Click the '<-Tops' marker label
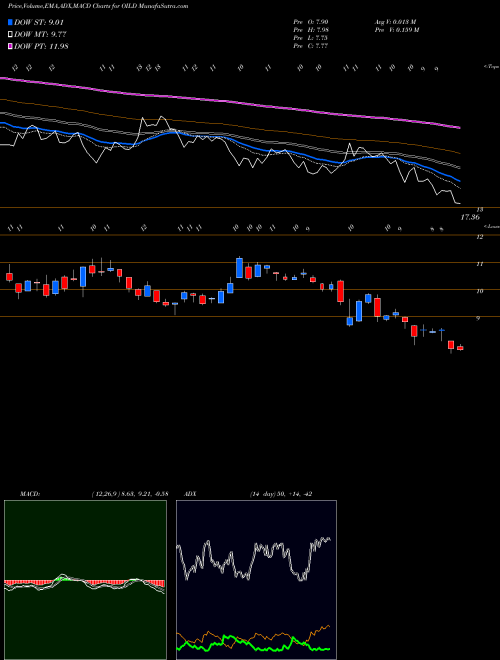This screenshot has height=660, width=500. tap(491, 67)
